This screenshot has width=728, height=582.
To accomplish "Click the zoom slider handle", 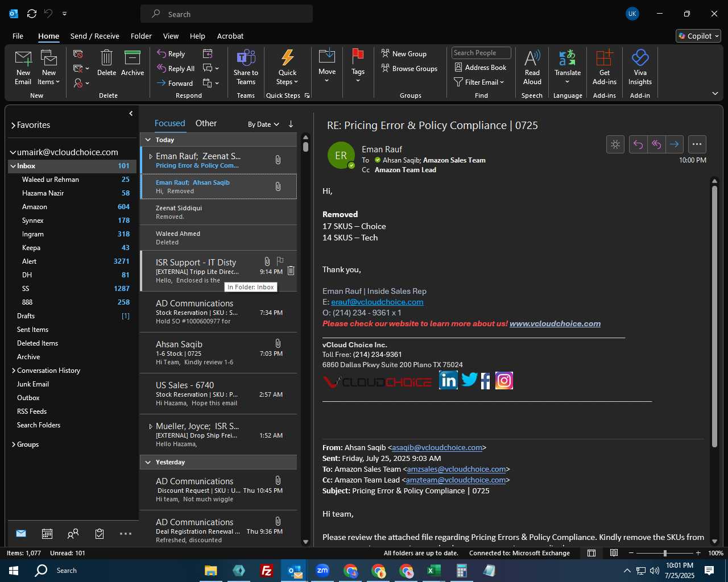I will [665, 553].
